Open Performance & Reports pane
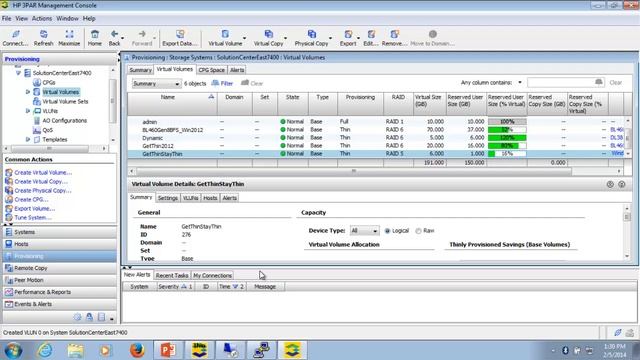 [60, 292]
